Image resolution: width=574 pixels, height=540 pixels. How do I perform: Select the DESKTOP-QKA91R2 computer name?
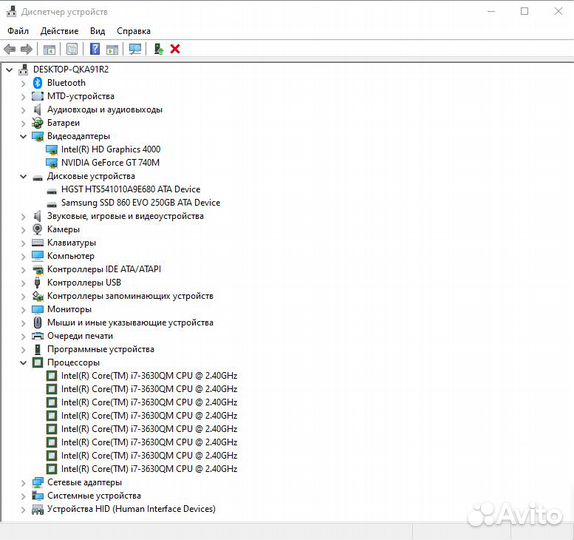[71, 69]
